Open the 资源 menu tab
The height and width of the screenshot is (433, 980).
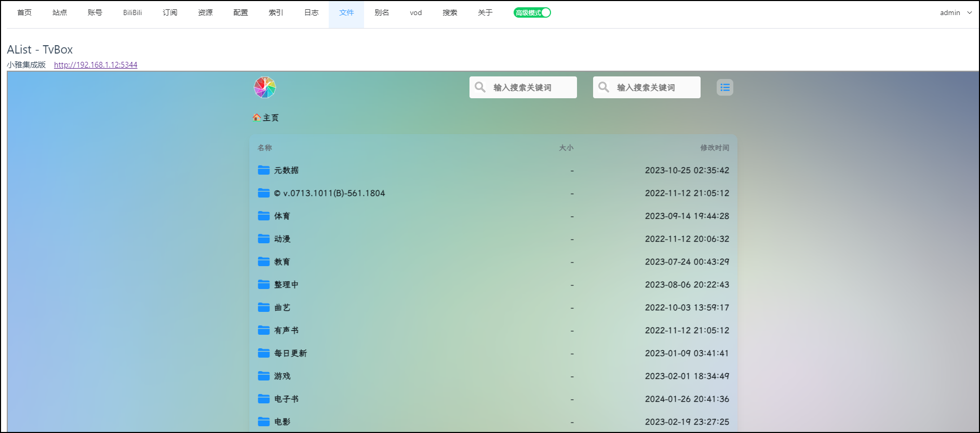click(x=205, y=12)
